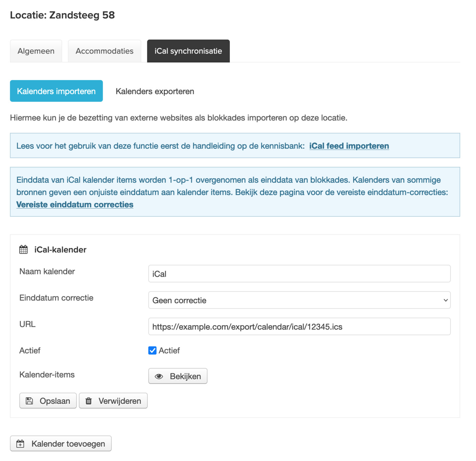Focus the Naam kalender text field
Screen dimensions: 476x461
click(x=299, y=274)
